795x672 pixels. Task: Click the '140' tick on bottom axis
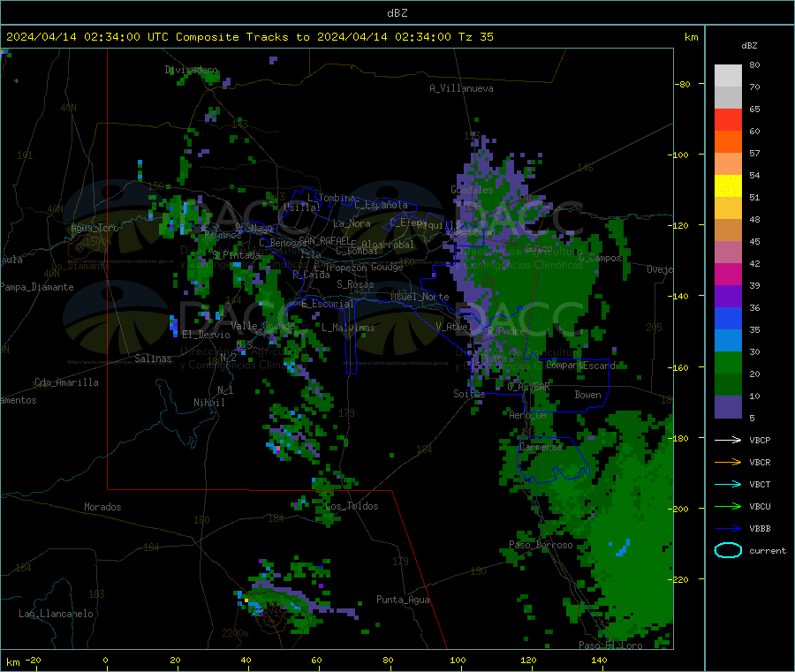click(599, 660)
